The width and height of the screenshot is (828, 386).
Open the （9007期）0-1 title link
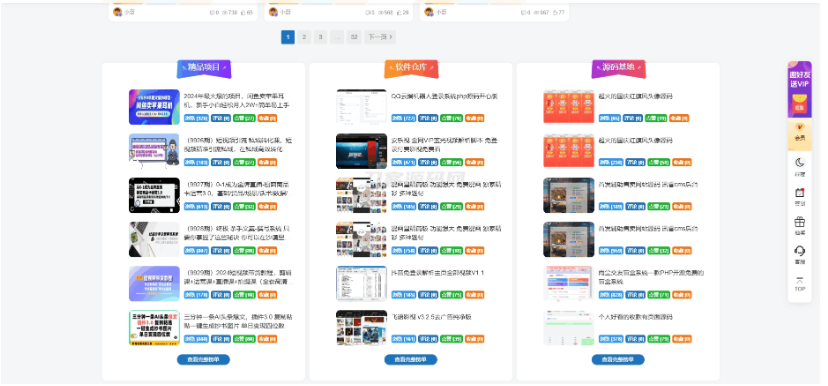tap(238, 189)
